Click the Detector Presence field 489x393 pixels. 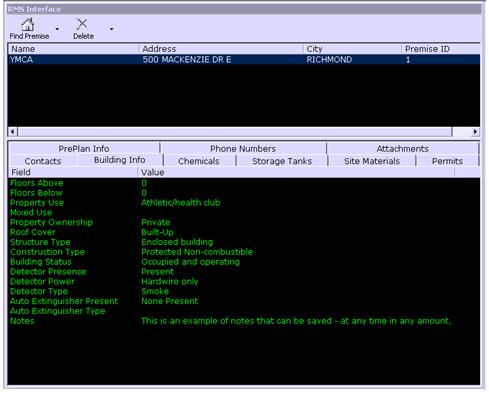[48, 272]
